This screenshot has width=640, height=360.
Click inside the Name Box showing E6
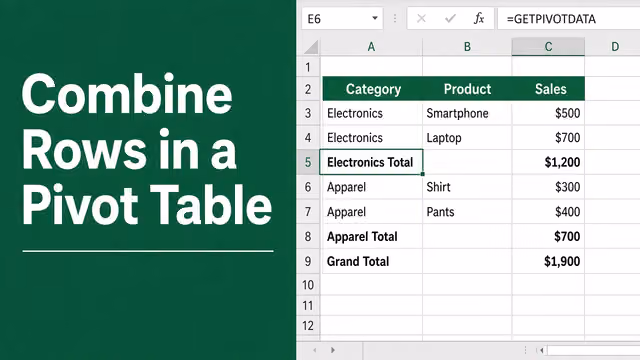(x=342, y=18)
